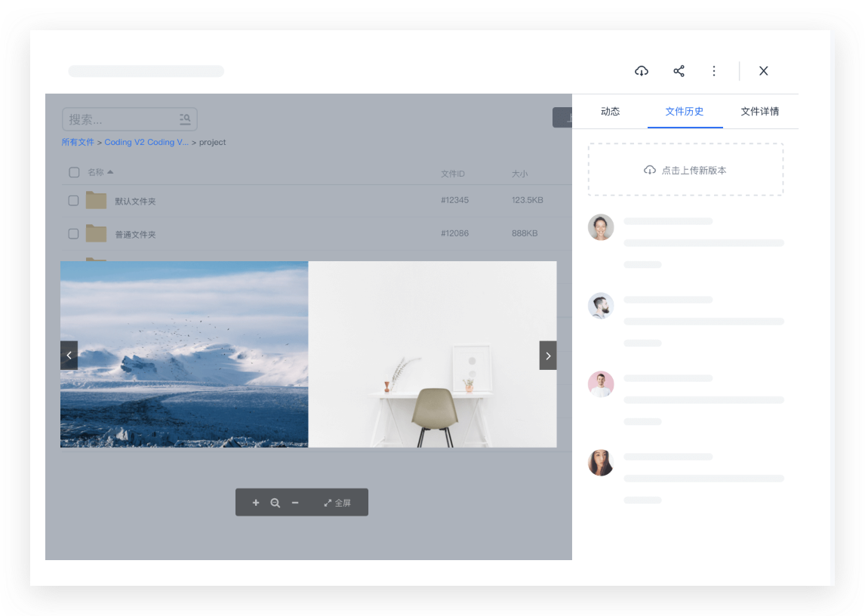The height and width of the screenshot is (616, 865).
Task: Sort by 名称 column arrow
Action: (110, 171)
